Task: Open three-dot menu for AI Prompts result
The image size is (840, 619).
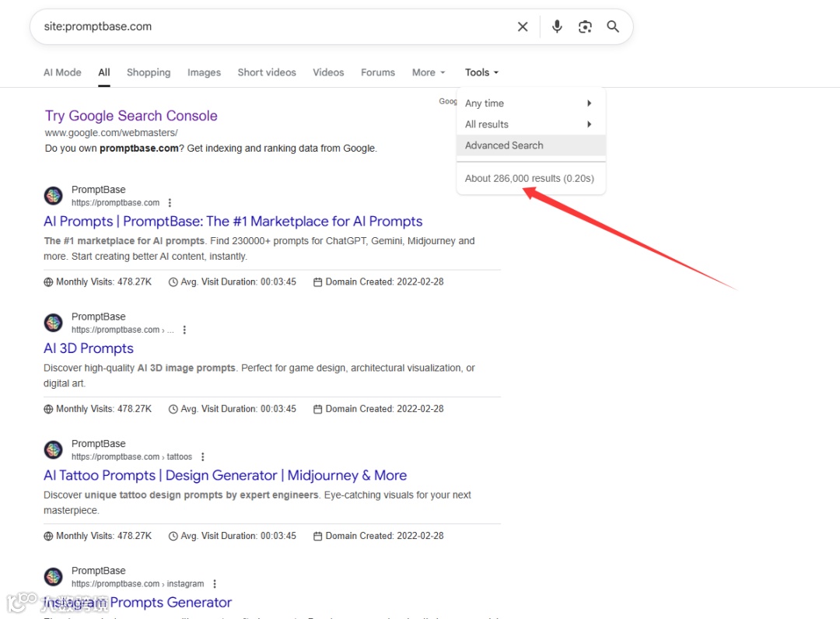Action: pos(170,203)
